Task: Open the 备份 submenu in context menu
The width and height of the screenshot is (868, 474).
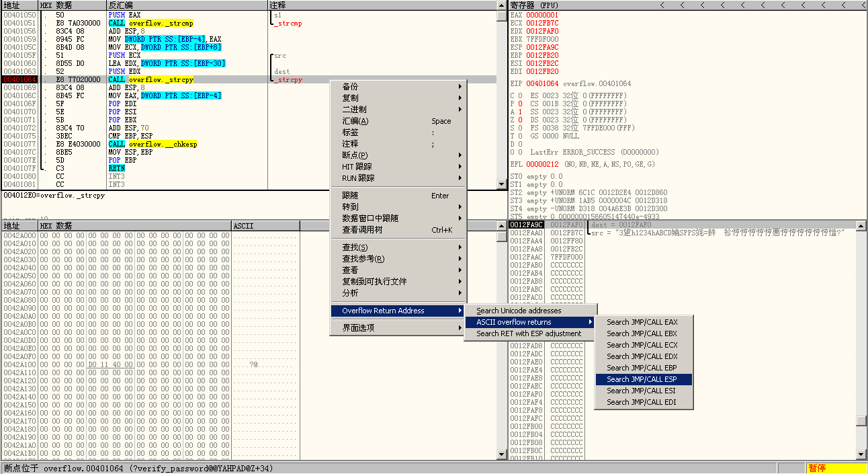Action: pyautogui.click(x=399, y=86)
